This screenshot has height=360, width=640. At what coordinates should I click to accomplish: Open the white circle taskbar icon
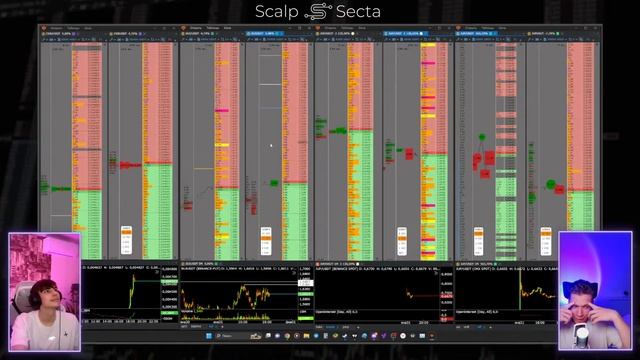point(403,336)
